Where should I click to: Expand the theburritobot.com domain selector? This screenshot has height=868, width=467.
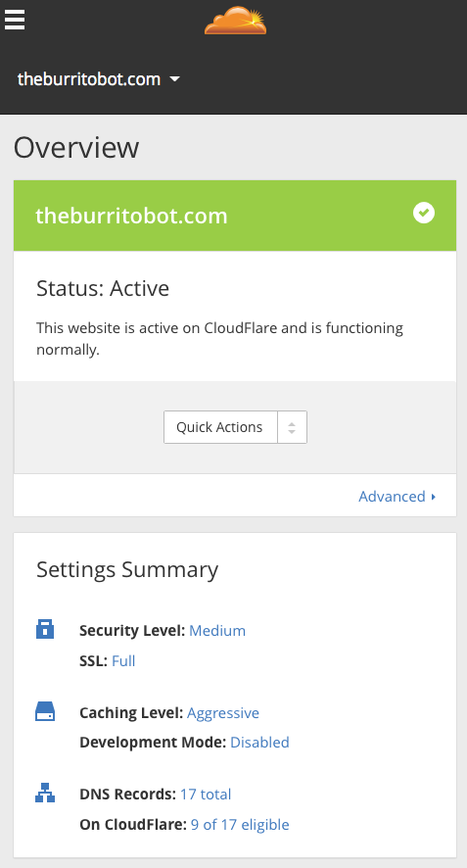point(99,79)
